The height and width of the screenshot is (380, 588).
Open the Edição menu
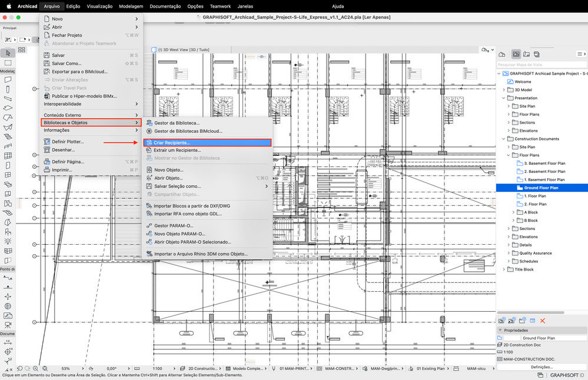(73, 6)
